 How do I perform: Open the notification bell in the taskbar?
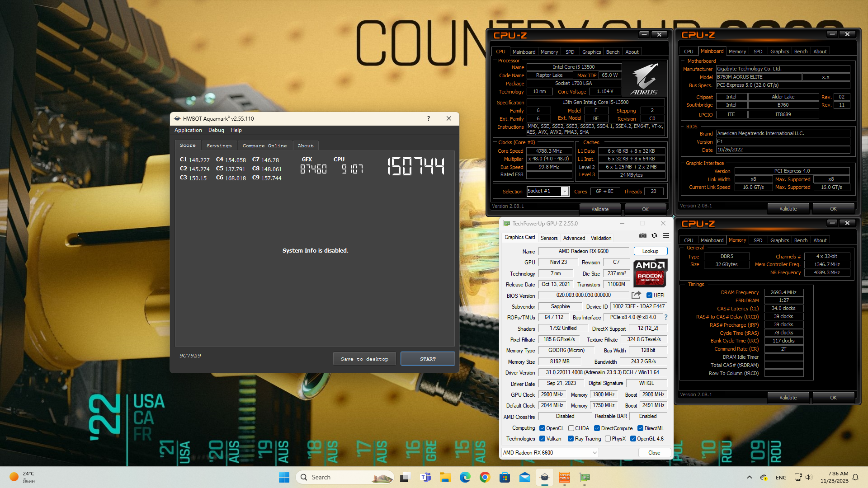click(x=855, y=477)
